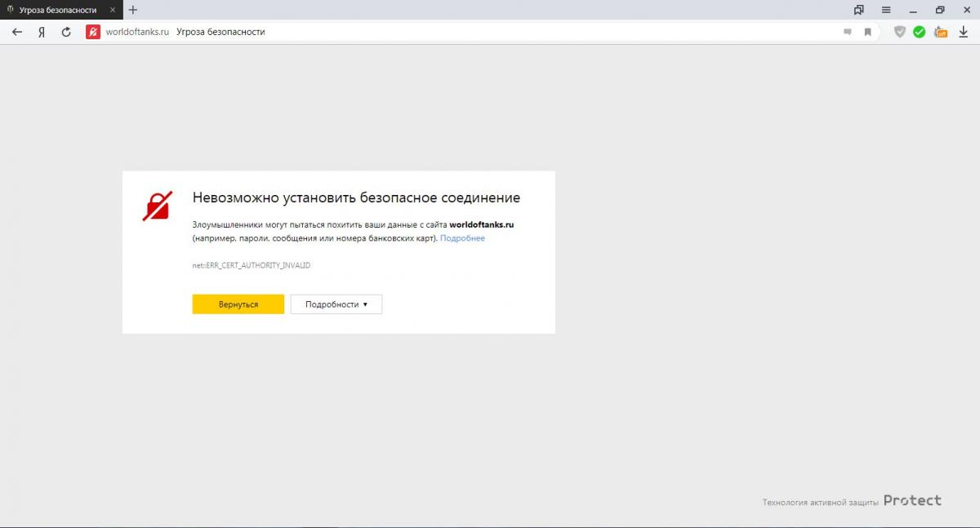The width and height of the screenshot is (980, 528).
Task: Open a new tab with the plus button
Action: pyautogui.click(x=133, y=10)
